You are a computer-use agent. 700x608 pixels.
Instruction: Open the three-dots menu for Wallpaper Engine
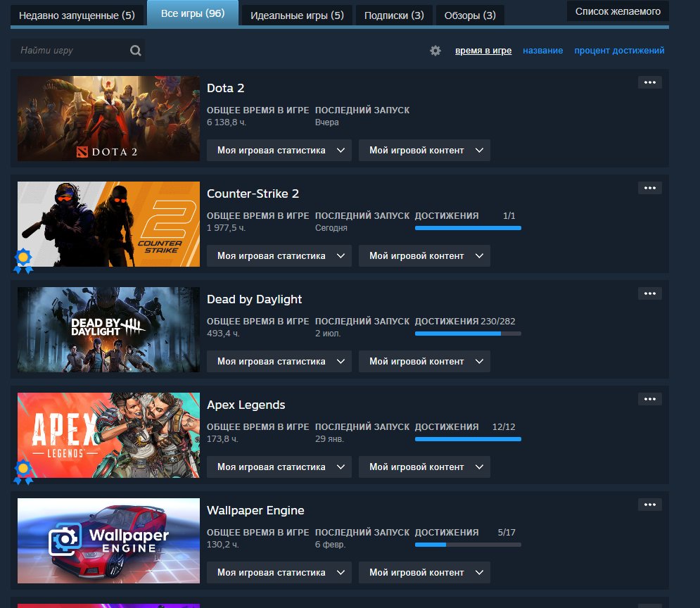(x=649, y=505)
